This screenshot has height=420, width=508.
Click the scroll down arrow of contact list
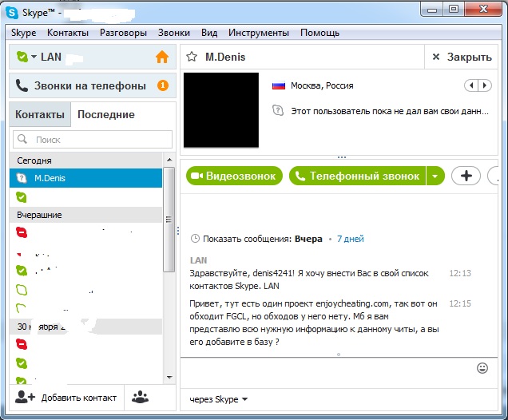(169, 377)
